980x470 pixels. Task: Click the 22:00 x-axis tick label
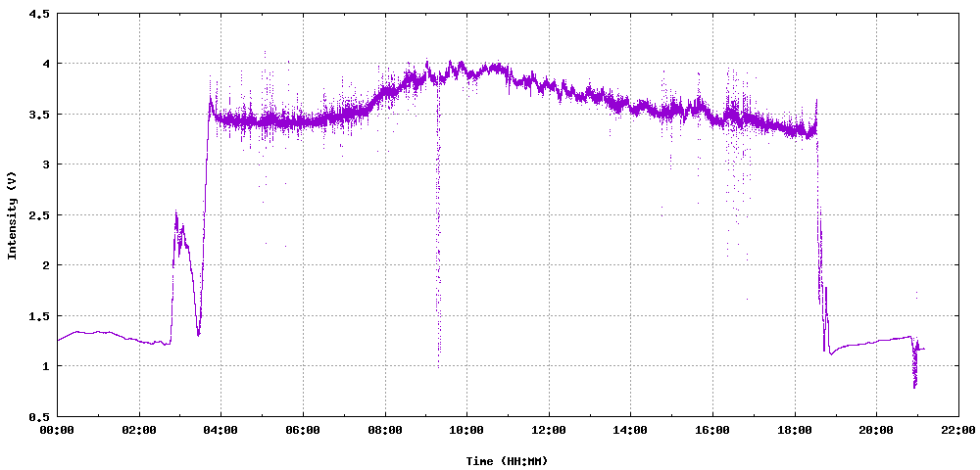958,430
